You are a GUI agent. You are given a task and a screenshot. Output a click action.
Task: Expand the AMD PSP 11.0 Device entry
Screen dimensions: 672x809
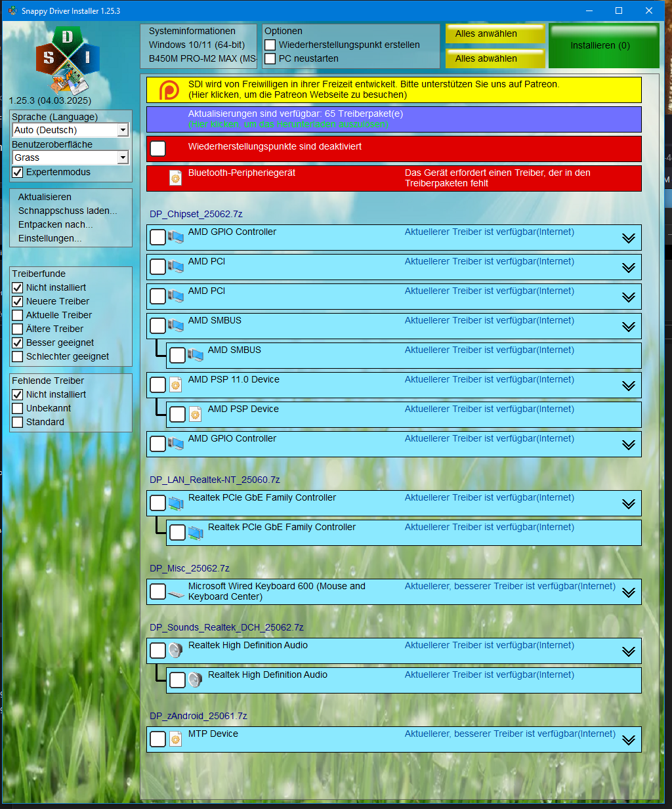pos(629,386)
